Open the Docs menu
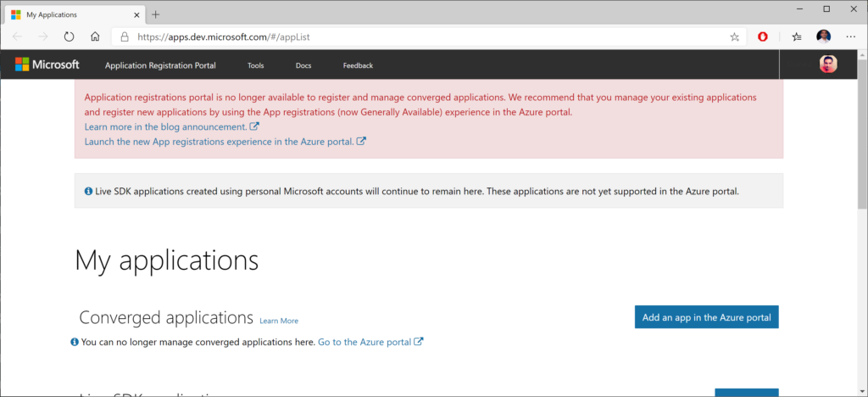The height and width of the screenshot is (397, 868). (303, 65)
